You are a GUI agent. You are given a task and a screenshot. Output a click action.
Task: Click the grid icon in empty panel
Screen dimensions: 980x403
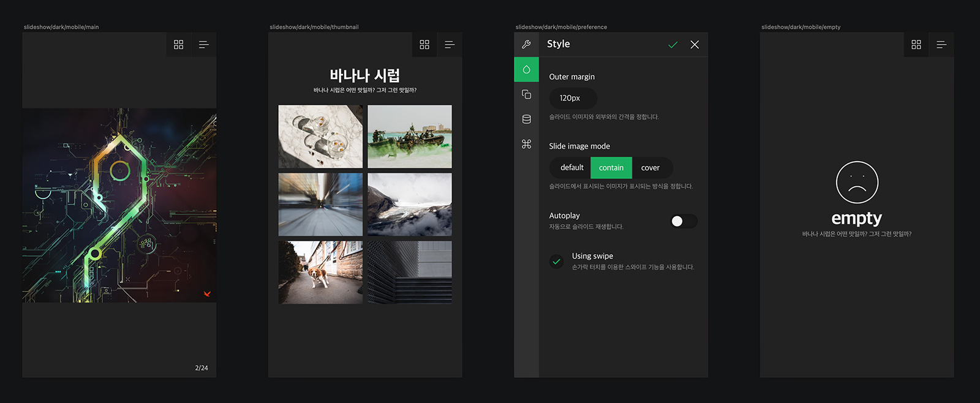(916, 45)
